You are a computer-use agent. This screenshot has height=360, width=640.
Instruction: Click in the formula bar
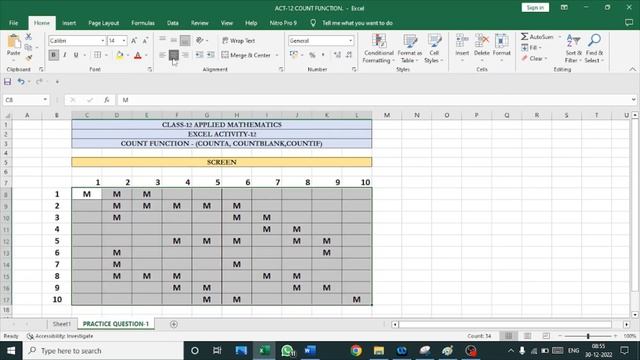click(376, 100)
